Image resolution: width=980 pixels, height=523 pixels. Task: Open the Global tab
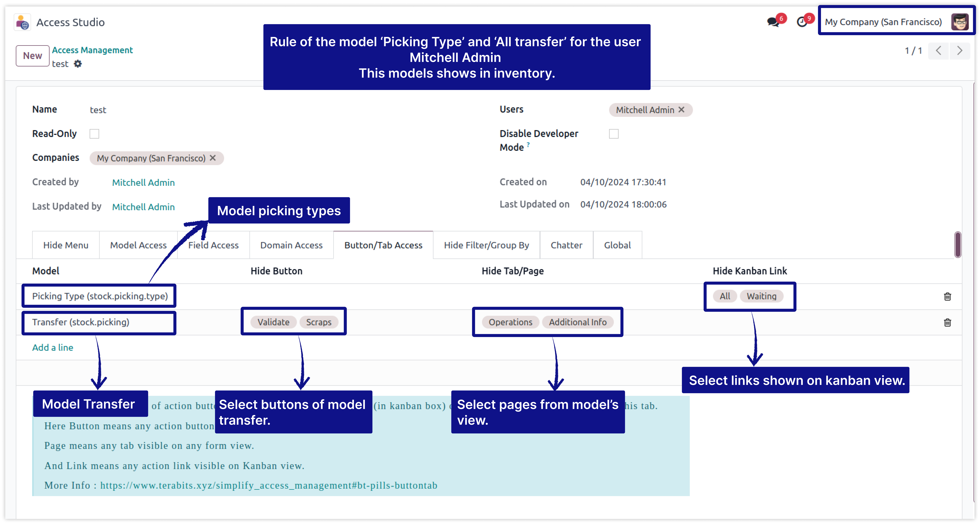[617, 245]
